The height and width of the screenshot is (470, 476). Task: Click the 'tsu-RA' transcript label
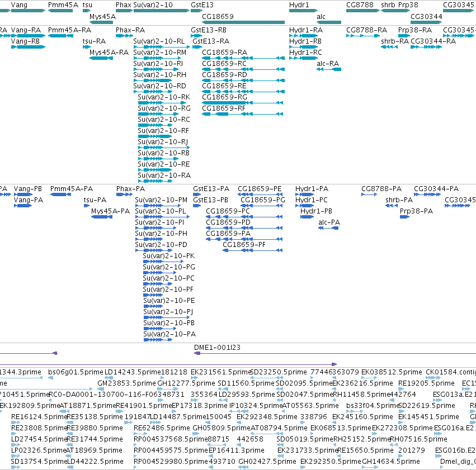[x=94, y=41]
